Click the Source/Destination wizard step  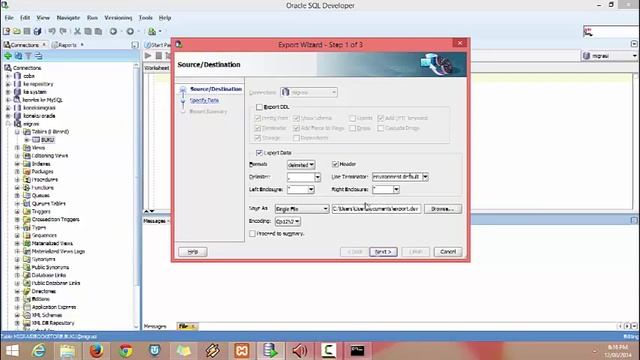coord(216,89)
